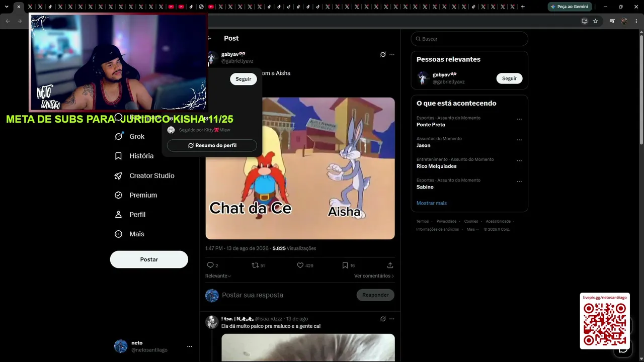Screen dimensions: 644x362
Task: Open Chrome media controls icon
Action: click(x=612, y=21)
